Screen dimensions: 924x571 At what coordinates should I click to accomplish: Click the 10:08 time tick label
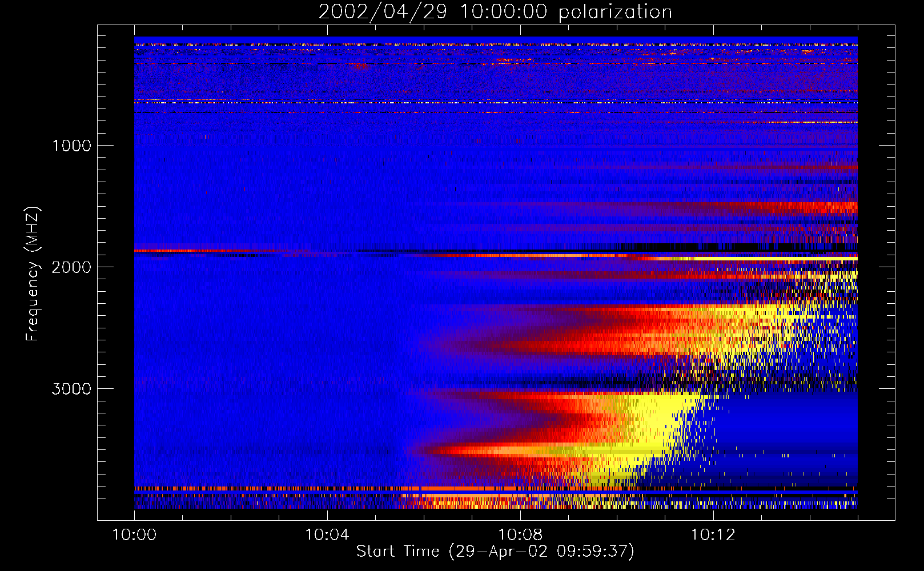(x=520, y=535)
